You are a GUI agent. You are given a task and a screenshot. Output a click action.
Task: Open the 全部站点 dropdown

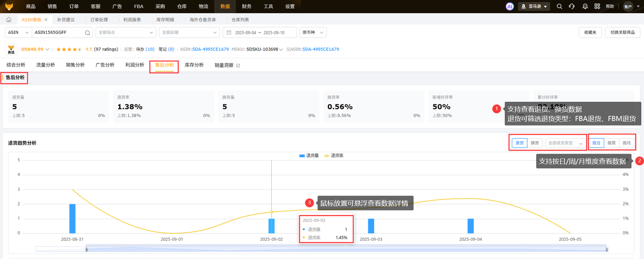click(125, 32)
